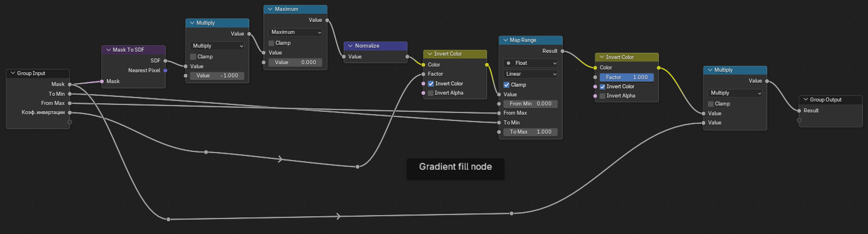Image resolution: width=868 pixels, height=234 pixels.
Task: Uncheck Invert Color in node after Normalize
Action: coord(431,84)
